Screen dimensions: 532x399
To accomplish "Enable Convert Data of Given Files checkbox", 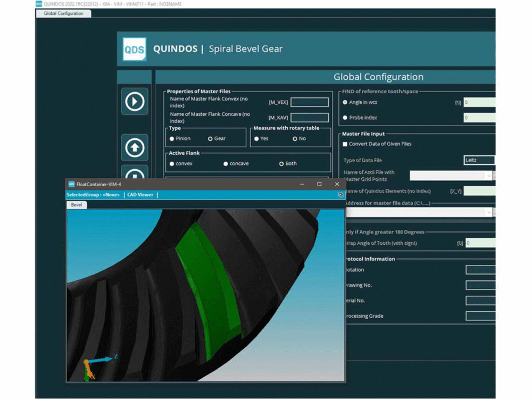I will coord(345,144).
